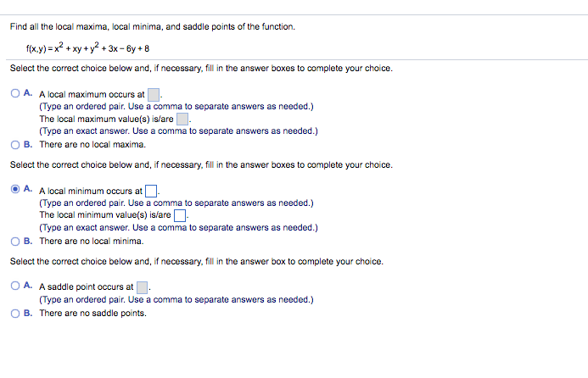Click 'The local maximum value(s) is/are' text
Image resolution: width=588 pixels, height=378 pixels.
click(107, 120)
